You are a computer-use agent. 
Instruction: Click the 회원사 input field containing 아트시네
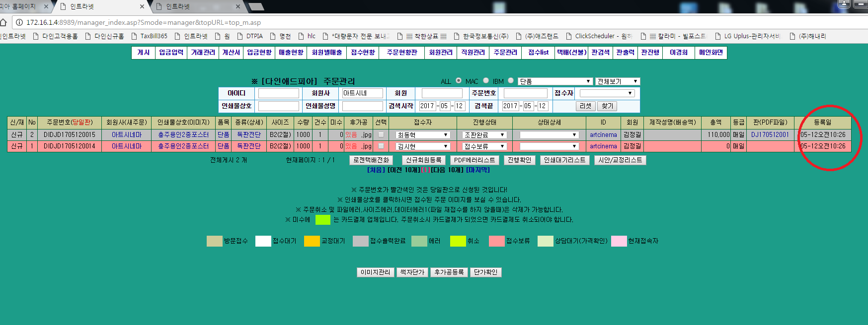click(x=362, y=93)
